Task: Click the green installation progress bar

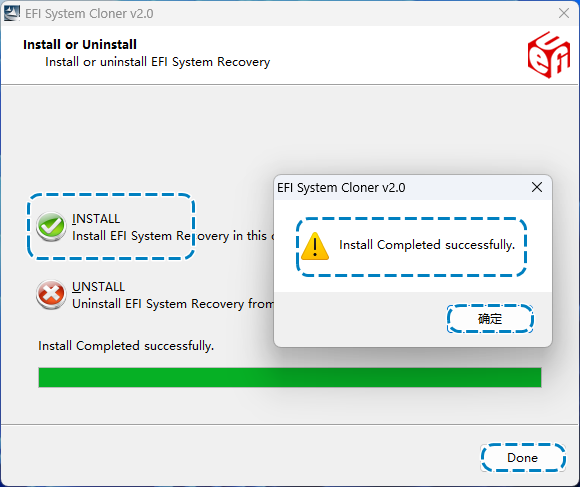Action: click(290, 378)
